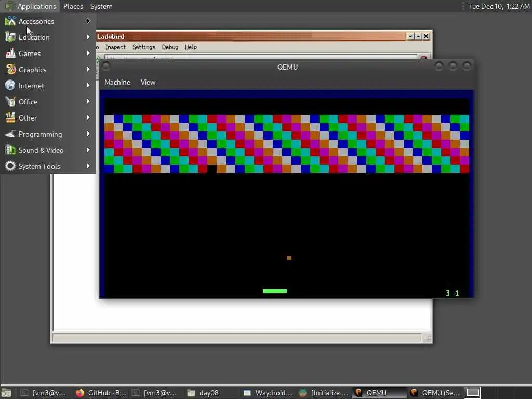The height and width of the screenshot is (399, 532).
Task: Select the Other menu entry
Action: click(x=48, y=118)
